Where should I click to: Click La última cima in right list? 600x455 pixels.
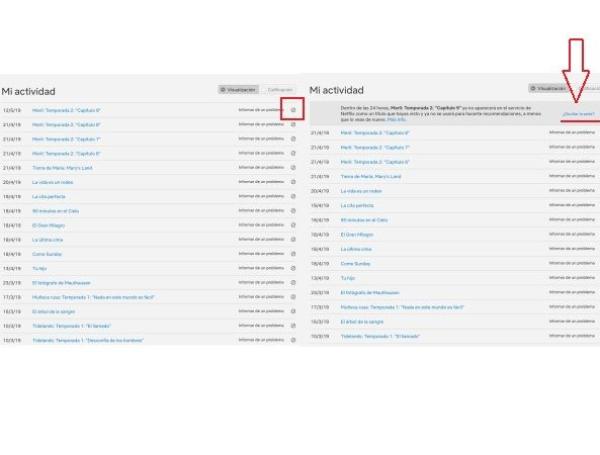356,249
